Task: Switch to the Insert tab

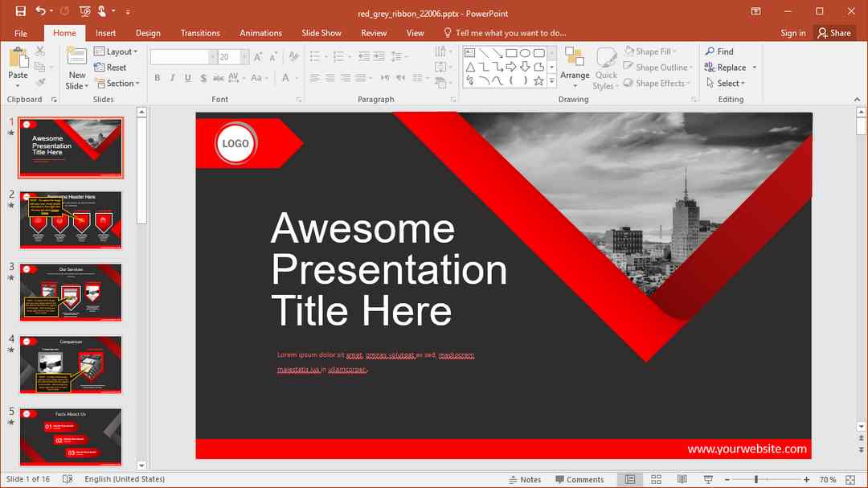Action: [105, 33]
